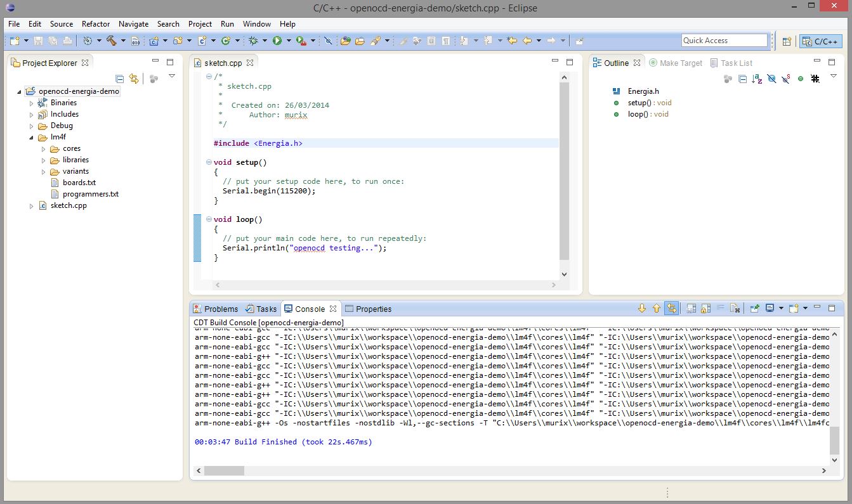The width and height of the screenshot is (852, 504).
Task: Open the Refactor menu
Action: tap(96, 23)
